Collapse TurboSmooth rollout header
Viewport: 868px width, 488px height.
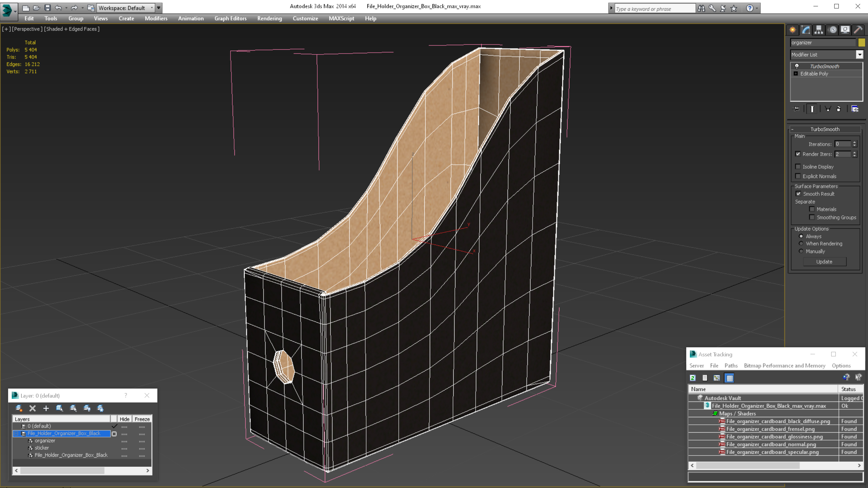click(825, 129)
